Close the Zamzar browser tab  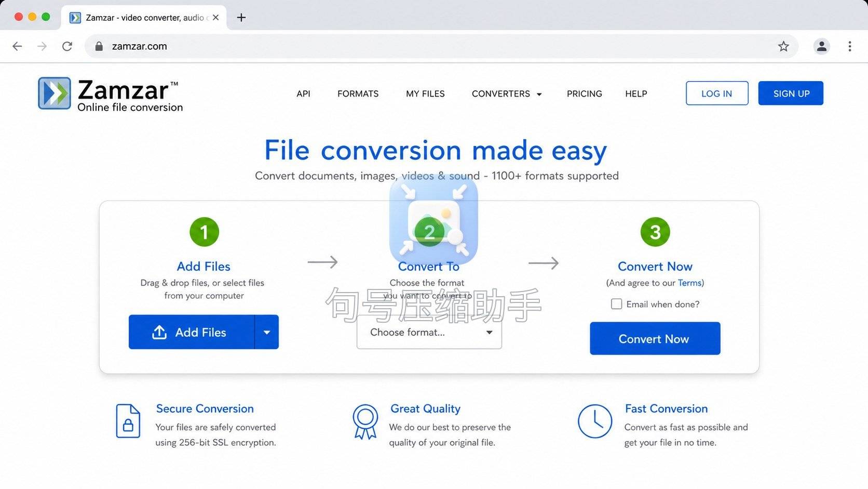pos(215,18)
